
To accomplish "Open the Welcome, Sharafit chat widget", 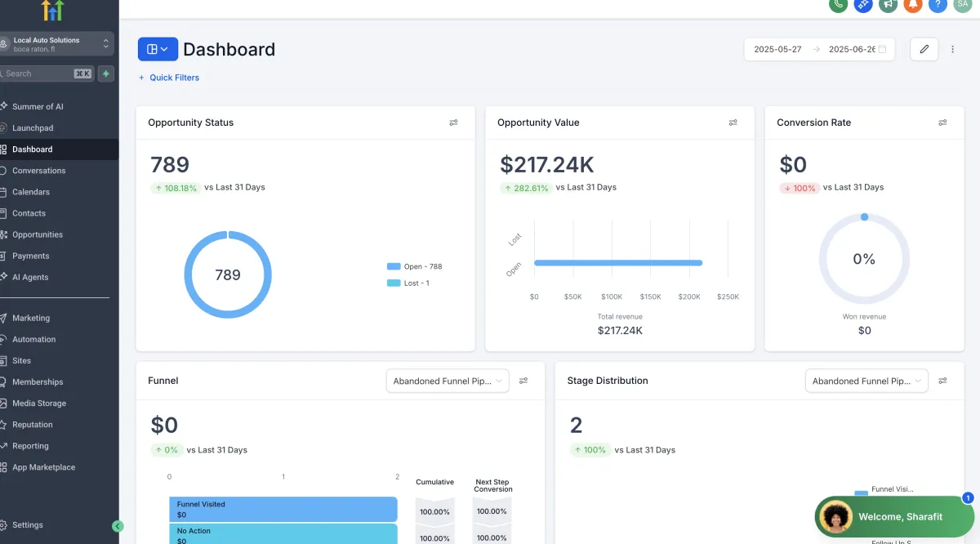I will 894,516.
